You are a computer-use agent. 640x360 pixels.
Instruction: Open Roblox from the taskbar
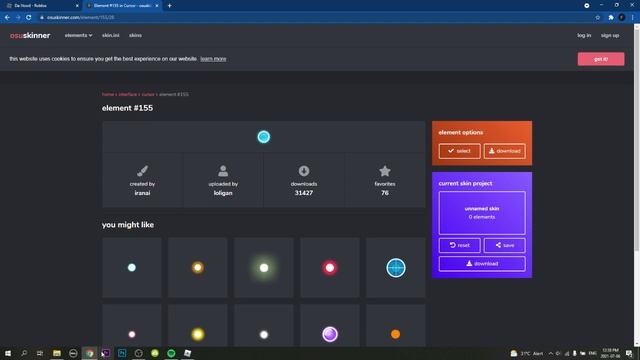click(187, 353)
